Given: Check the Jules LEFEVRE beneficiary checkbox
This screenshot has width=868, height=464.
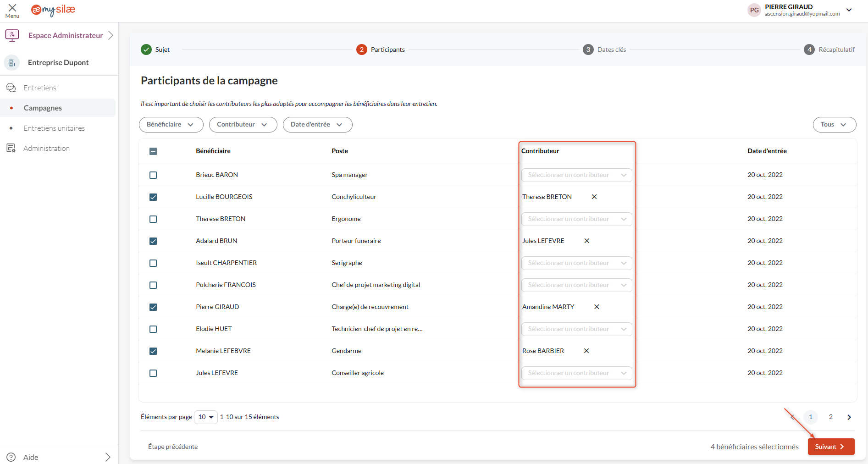Looking at the screenshot, I should pos(153,373).
